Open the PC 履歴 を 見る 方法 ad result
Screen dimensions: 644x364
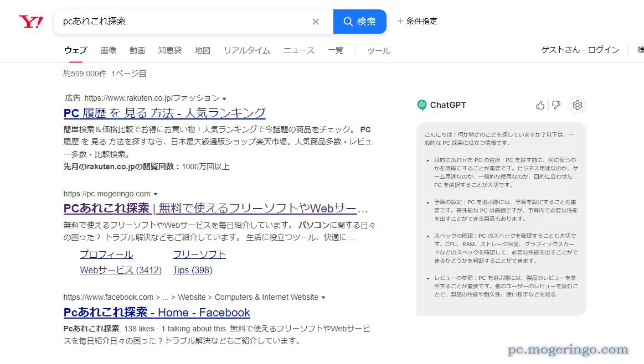tap(164, 113)
